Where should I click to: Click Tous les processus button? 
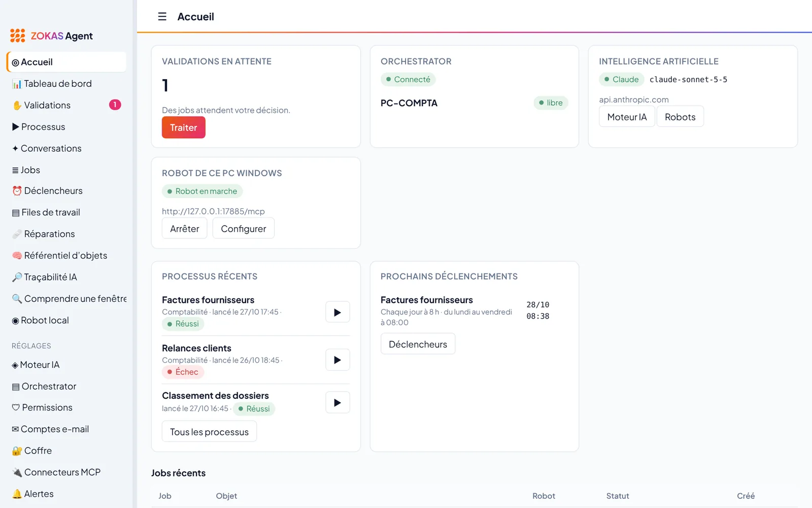click(209, 432)
